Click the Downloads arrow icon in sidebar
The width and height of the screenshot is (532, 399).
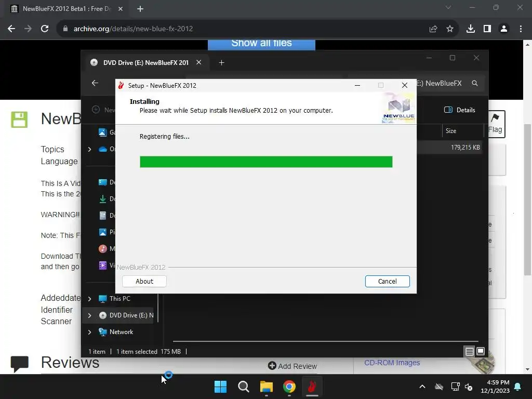103,199
